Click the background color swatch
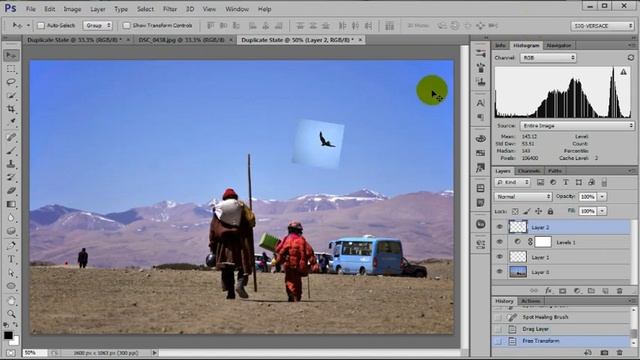The image size is (640, 360). click(16, 341)
